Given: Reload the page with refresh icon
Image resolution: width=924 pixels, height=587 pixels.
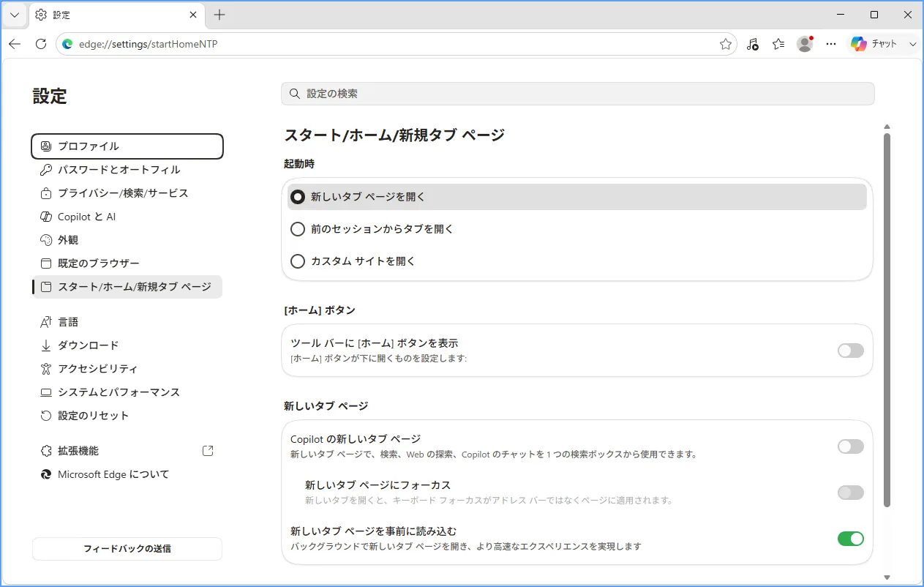Looking at the screenshot, I should [x=41, y=44].
